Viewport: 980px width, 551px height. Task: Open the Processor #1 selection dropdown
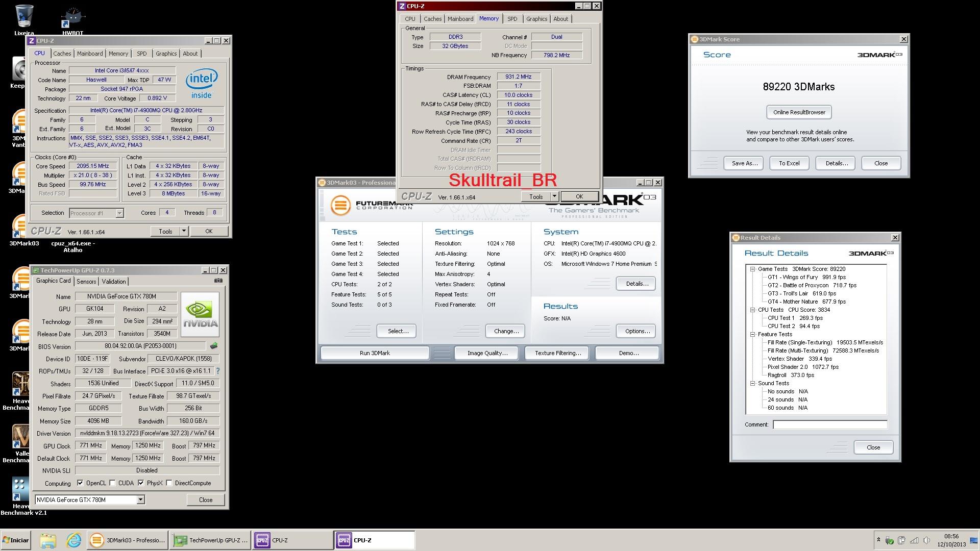119,213
